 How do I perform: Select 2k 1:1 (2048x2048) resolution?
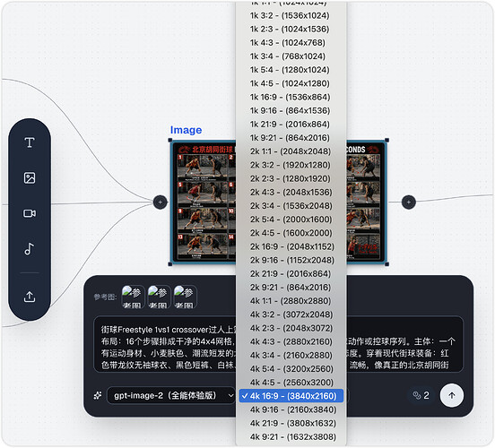291,151
